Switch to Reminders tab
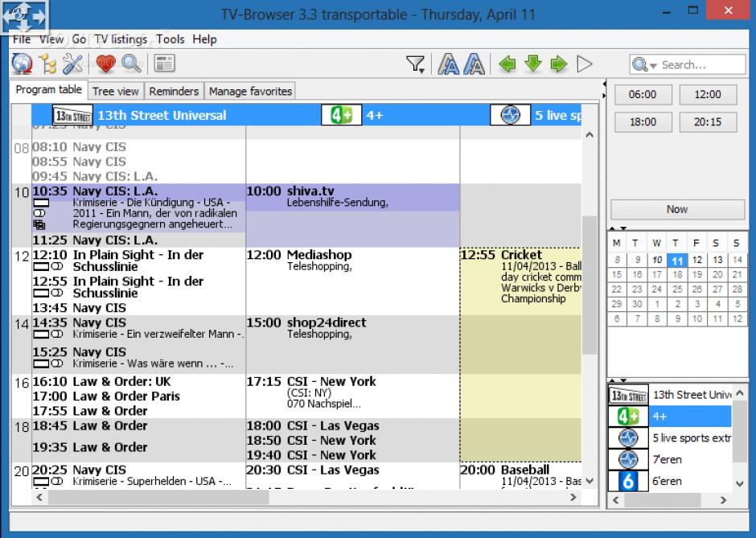 [x=174, y=91]
